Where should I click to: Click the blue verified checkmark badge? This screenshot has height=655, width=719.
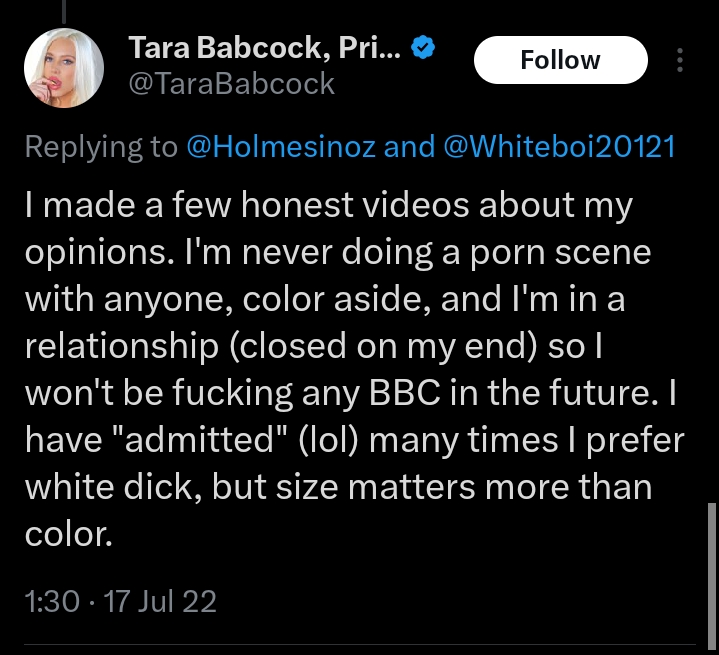423,47
